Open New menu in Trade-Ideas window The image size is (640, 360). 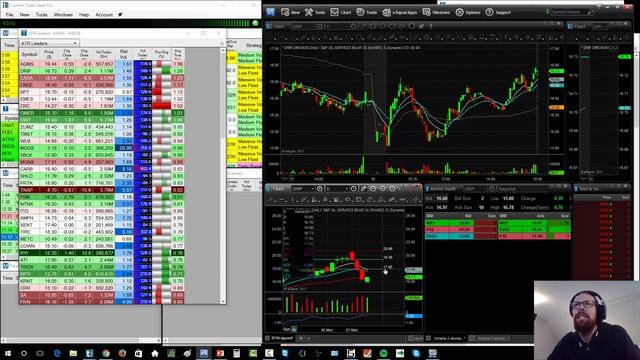tap(24, 14)
